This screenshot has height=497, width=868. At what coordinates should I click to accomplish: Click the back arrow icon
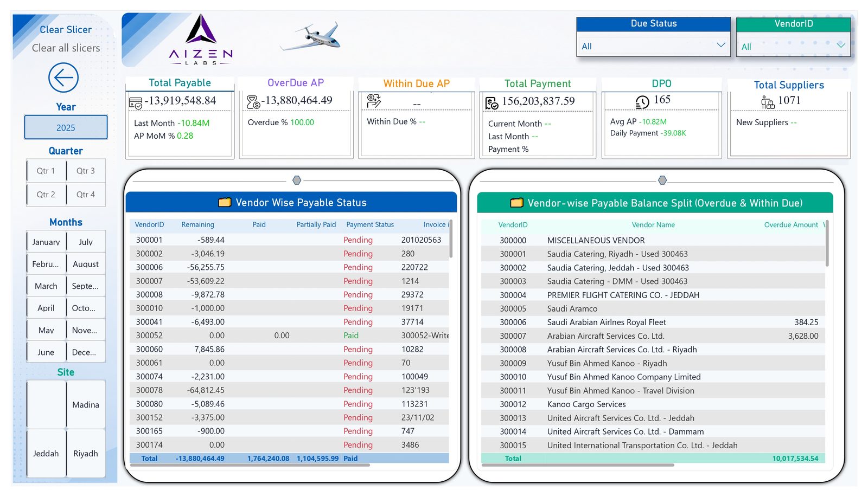(x=63, y=78)
